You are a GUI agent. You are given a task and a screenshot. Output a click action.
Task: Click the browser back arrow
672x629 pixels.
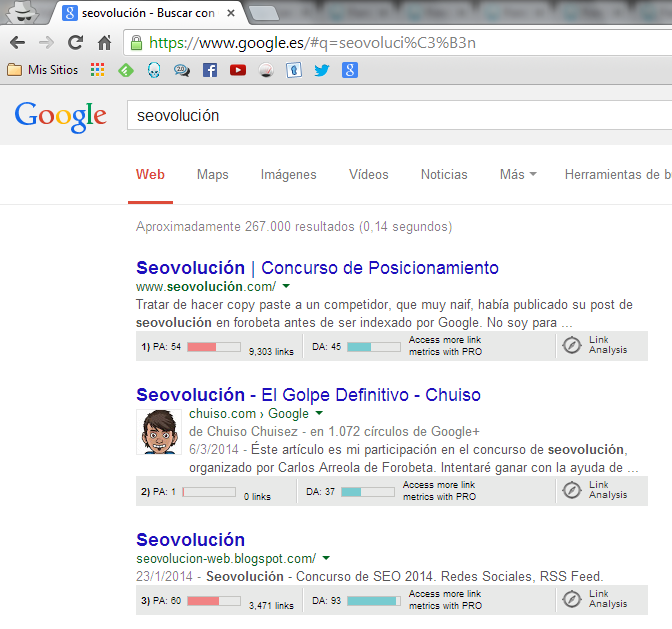pos(18,43)
